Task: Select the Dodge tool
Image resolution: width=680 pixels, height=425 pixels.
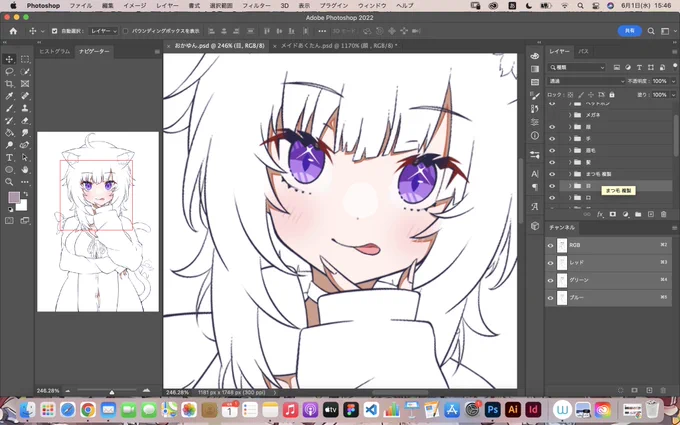Action: (9, 145)
